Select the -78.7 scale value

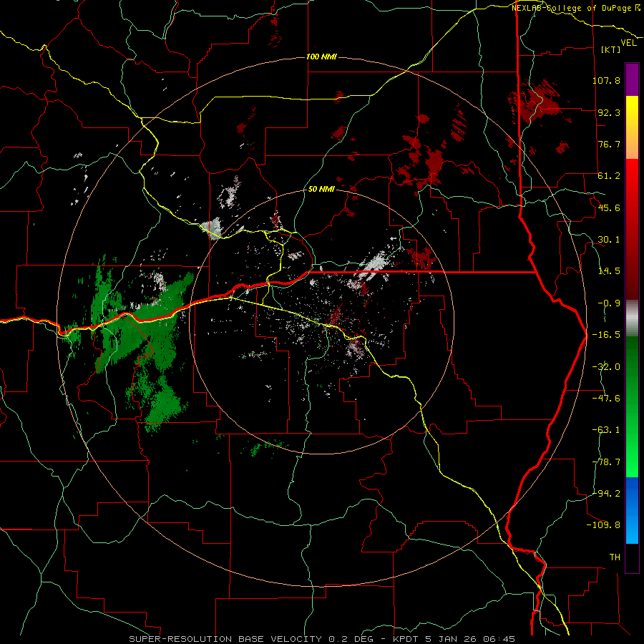pyautogui.click(x=606, y=462)
